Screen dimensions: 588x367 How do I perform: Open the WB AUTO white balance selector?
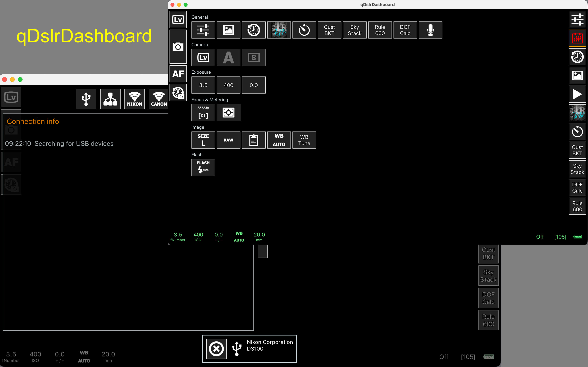pyautogui.click(x=279, y=140)
